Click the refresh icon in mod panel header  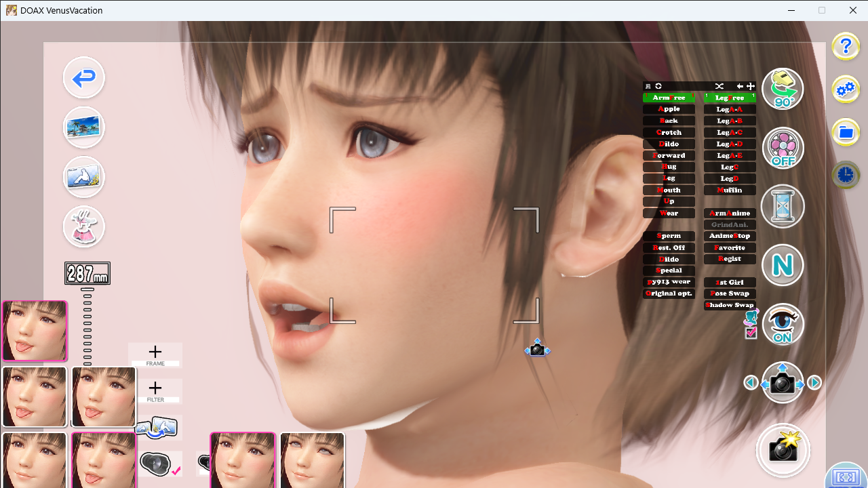pyautogui.click(x=658, y=86)
